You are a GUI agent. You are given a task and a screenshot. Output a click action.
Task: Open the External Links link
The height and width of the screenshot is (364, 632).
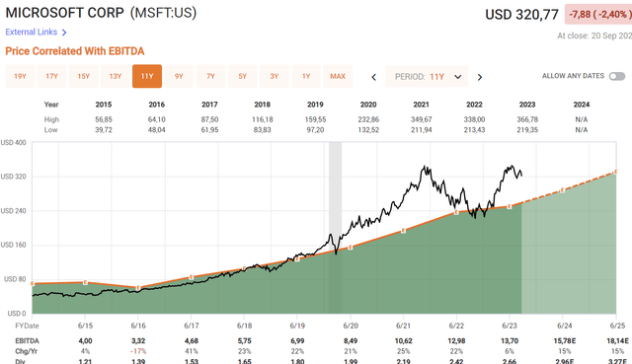[x=31, y=32]
